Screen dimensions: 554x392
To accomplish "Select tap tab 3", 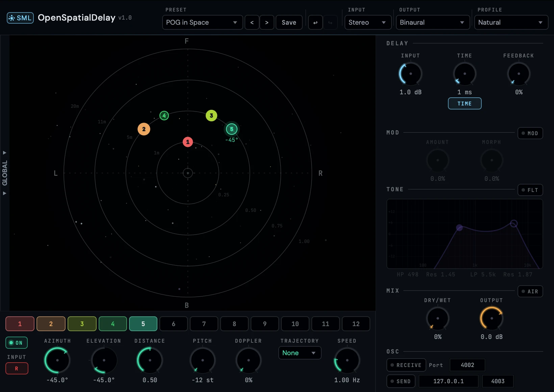I will [x=82, y=324].
